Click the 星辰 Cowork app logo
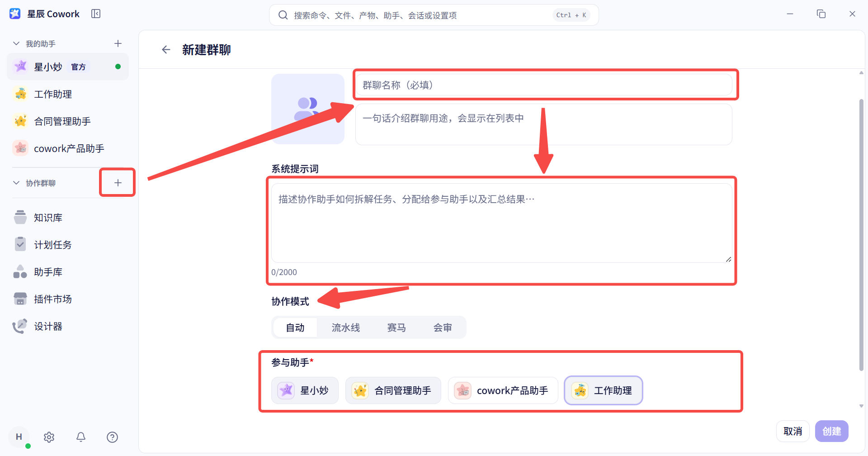 coord(15,14)
